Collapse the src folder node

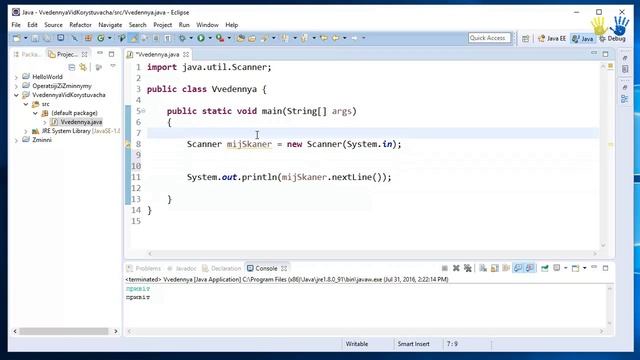point(26,104)
